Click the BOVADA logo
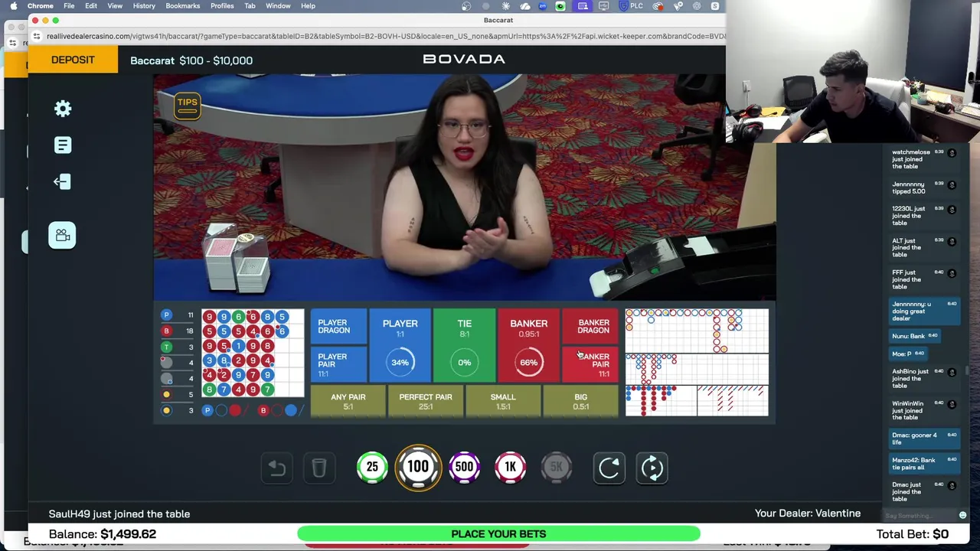980x551 pixels. 464,59
